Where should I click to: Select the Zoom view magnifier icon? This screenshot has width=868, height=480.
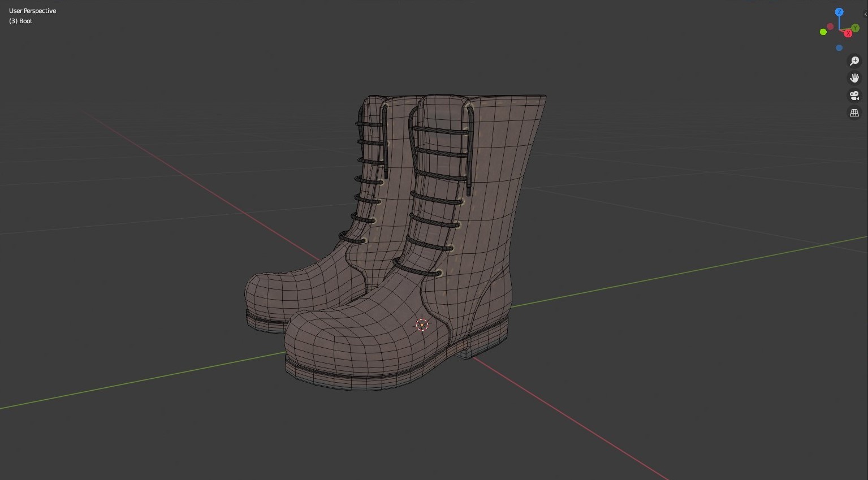[x=854, y=61]
